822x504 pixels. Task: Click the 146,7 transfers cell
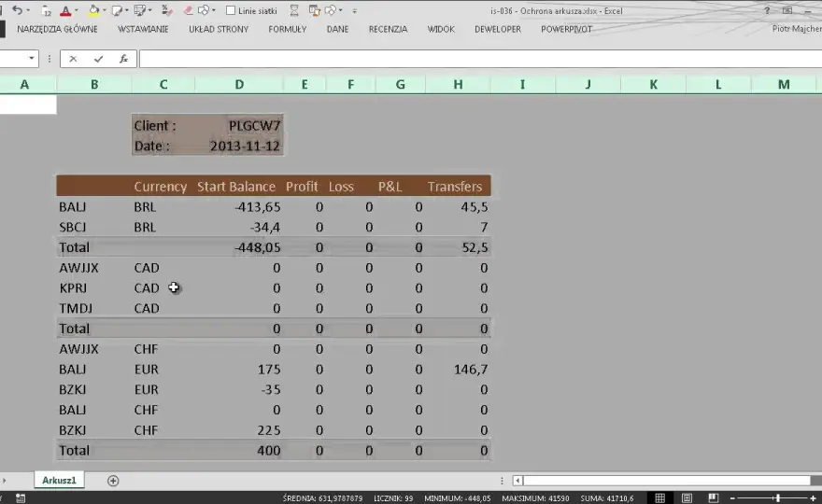[x=459, y=369]
